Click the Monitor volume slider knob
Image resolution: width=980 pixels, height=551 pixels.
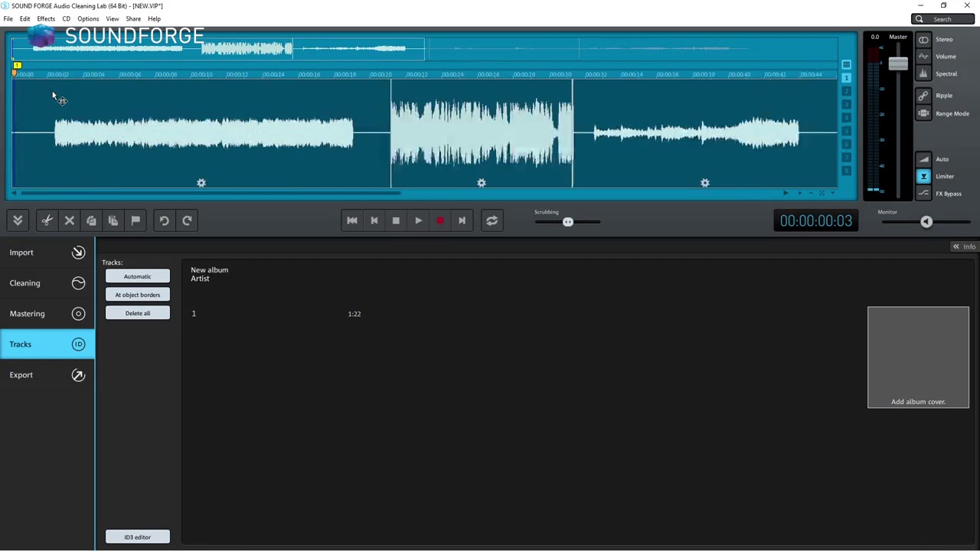(926, 222)
